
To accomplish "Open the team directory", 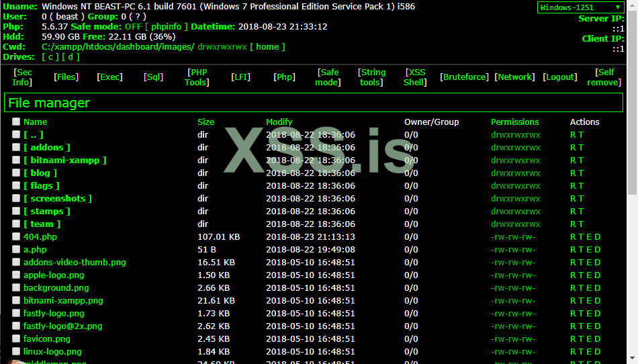I will point(42,224).
